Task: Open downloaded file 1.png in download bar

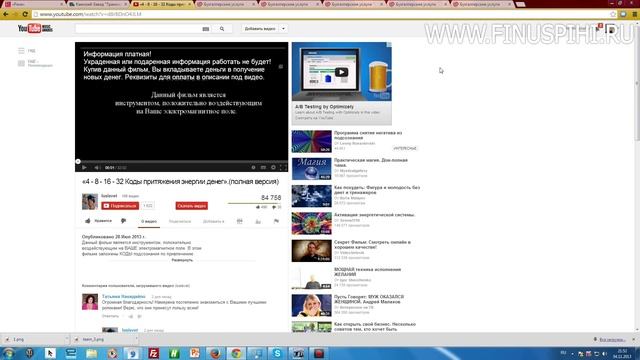Action: coord(33,339)
